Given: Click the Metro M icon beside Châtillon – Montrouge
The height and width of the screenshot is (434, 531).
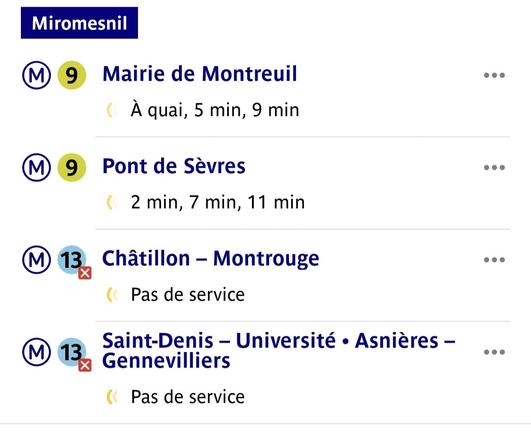Looking at the screenshot, I should (37, 260).
